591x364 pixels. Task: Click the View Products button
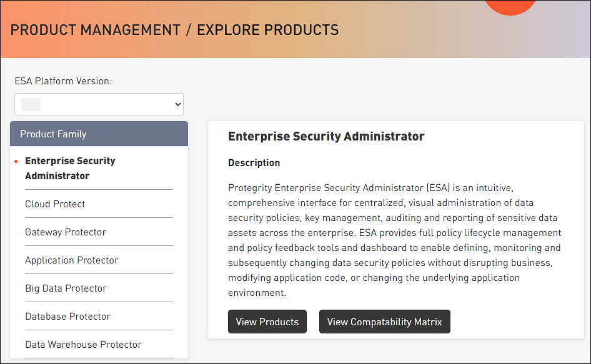[267, 322]
